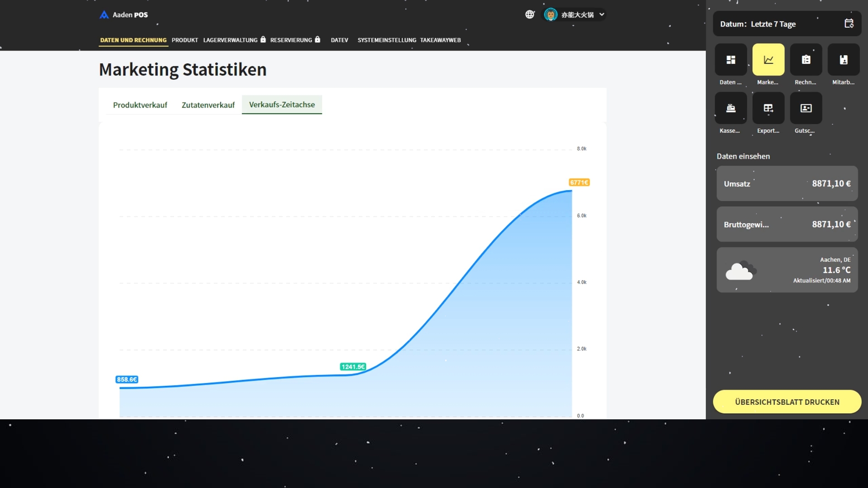
Task: Click the Aaden POS logo link
Action: [123, 14]
